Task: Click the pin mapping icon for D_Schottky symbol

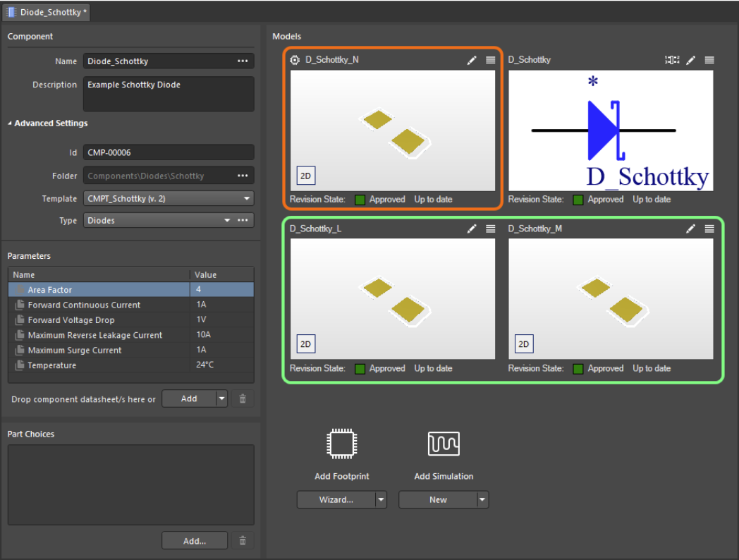Action: tap(671, 60)
